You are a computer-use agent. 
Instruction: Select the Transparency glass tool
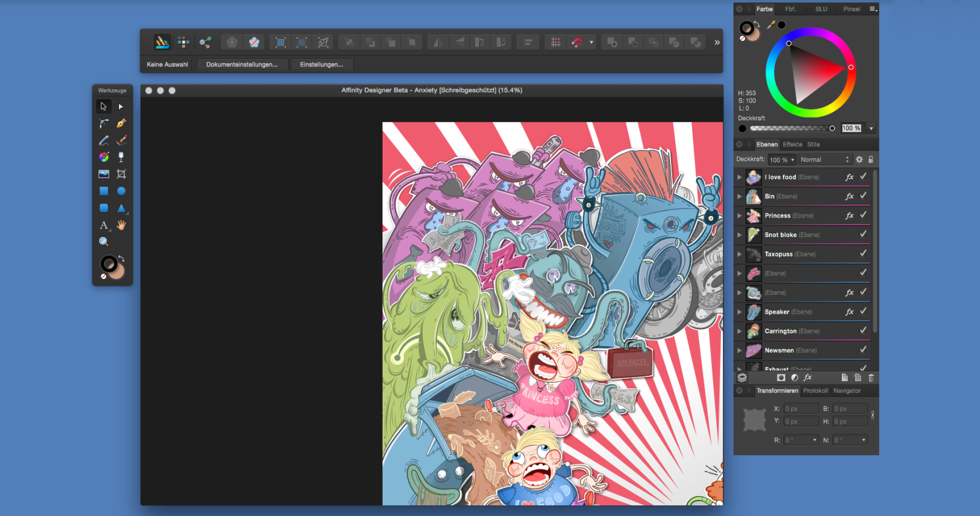(121, 157)
